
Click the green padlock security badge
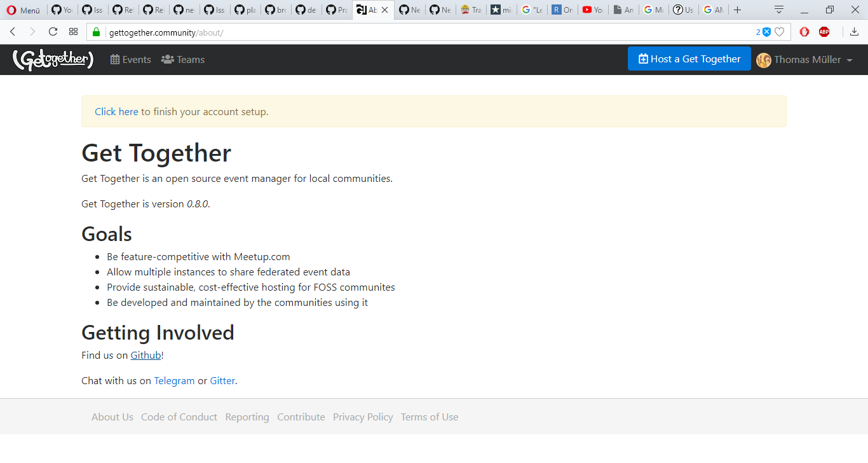pos(96,31)
